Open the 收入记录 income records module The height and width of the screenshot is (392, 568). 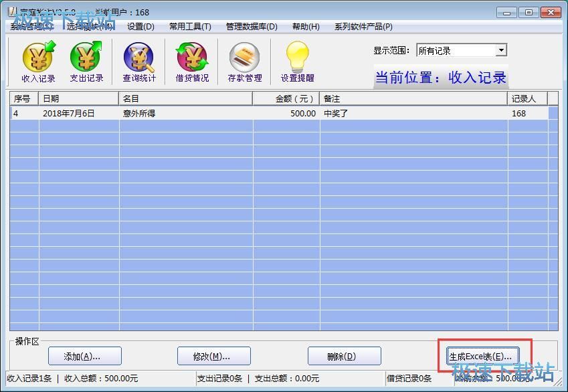click(39, 62)
